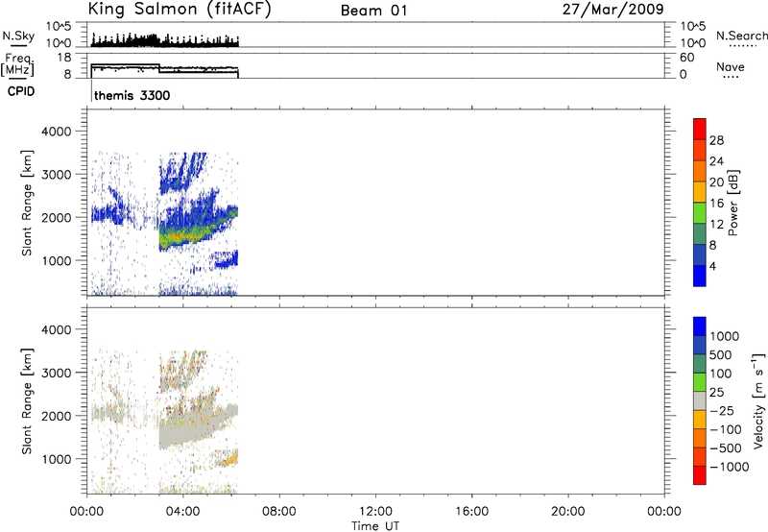This screenshot has height=532, width=768.
Task: Pick the red top segment of power colorbar
Action: pos(700,129)
